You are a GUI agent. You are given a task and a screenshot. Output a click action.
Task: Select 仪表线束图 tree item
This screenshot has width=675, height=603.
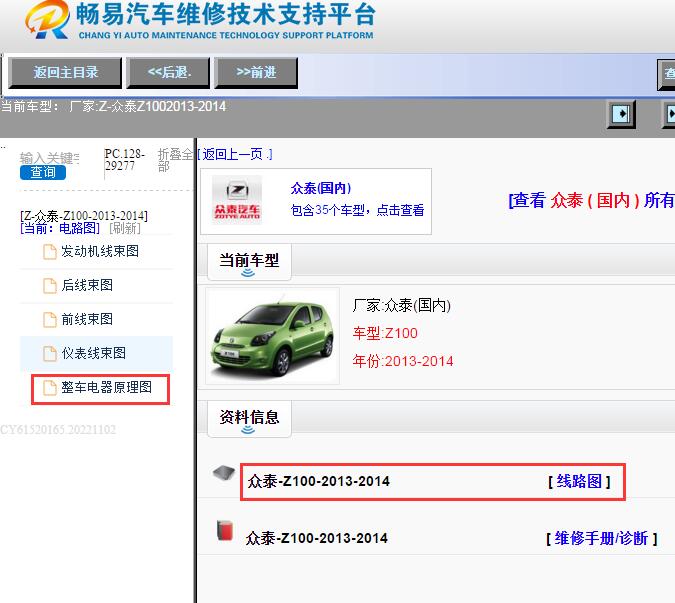click(93, 353)
